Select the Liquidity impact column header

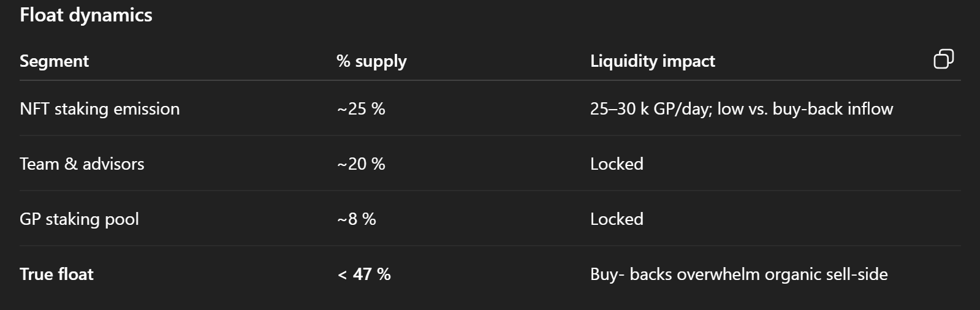pyautogui.click(x=653, y=61)
